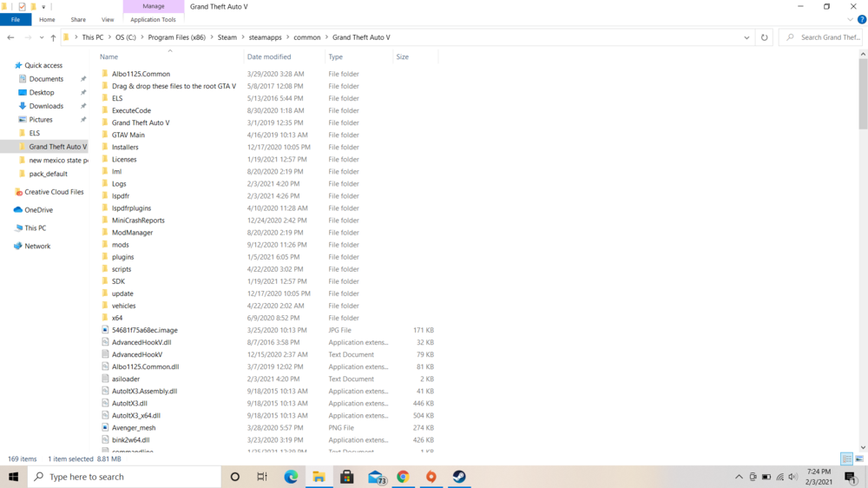Select This PC in navigation pane

click(x=35, y=228)
